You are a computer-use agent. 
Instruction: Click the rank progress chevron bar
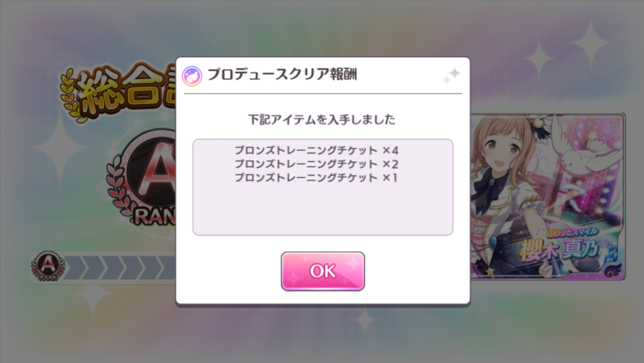pyautogui.click(x=120, y=267)
